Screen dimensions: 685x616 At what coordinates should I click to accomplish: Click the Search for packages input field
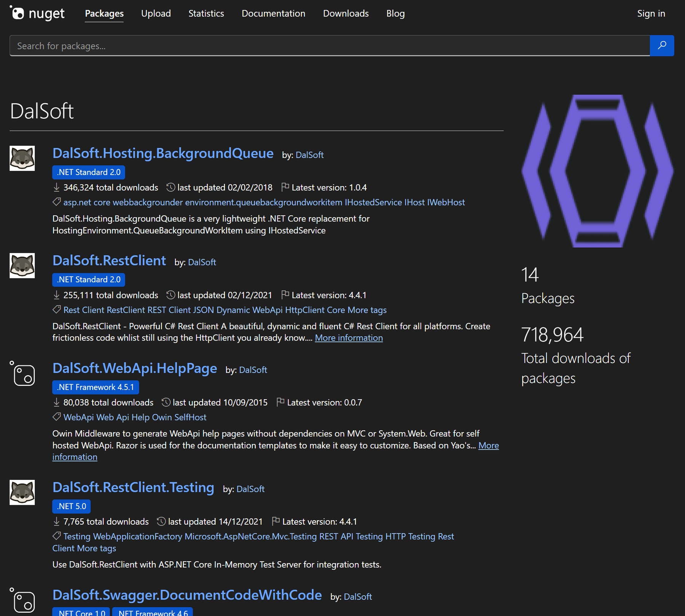point(228,46)
